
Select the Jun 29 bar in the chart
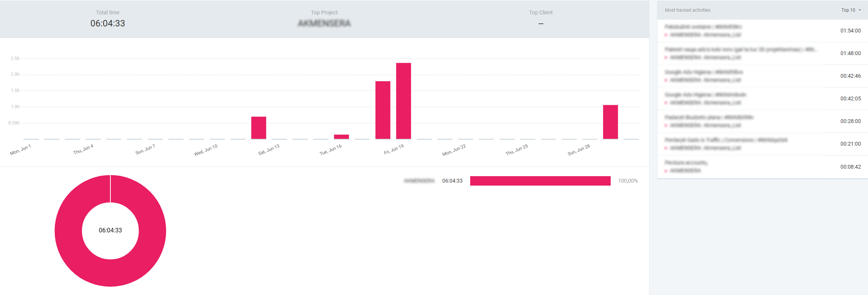[610, 122]
